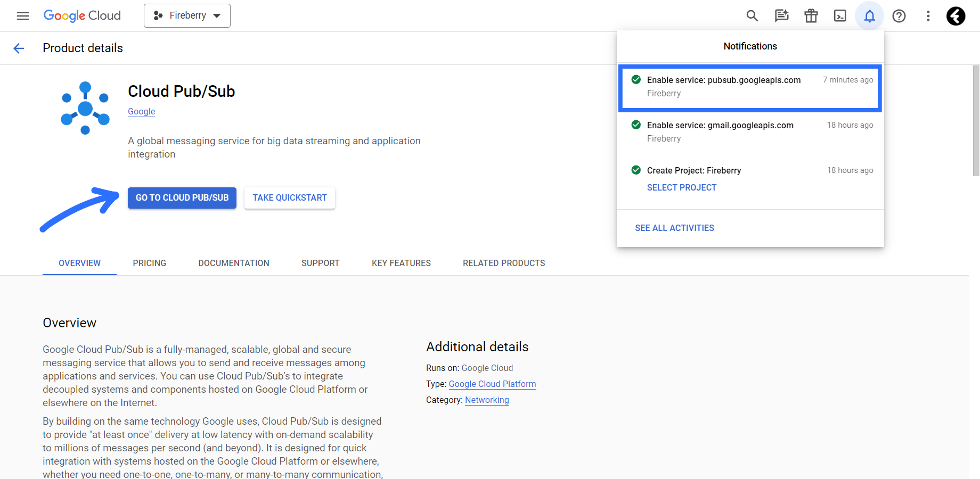Screen dimensions: 980x479
Task: Switch to the PRICING tab
Action: coord(150,263)
